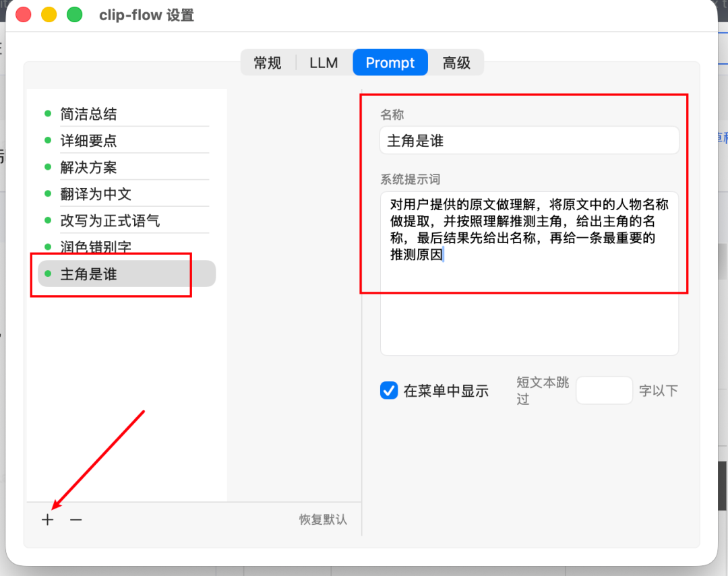
Task: Click into the 系统提示词 text area
Action: tap(529, 274)
